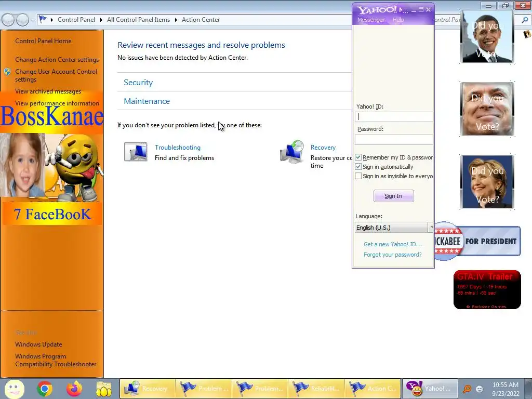Viewport: 532px width, 399px height.
Task: Click Get a new Yahoo! ID link
Action: tap(393, 244)
